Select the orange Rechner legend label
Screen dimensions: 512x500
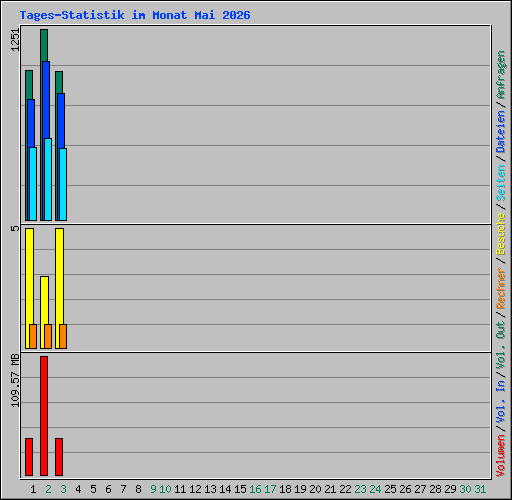[500, 288]
